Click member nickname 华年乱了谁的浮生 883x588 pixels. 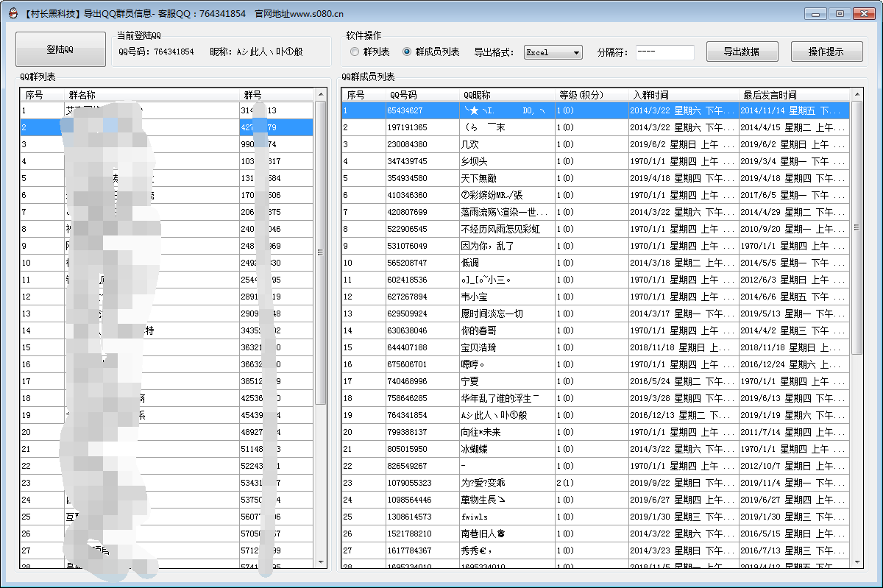coord(499,398)
